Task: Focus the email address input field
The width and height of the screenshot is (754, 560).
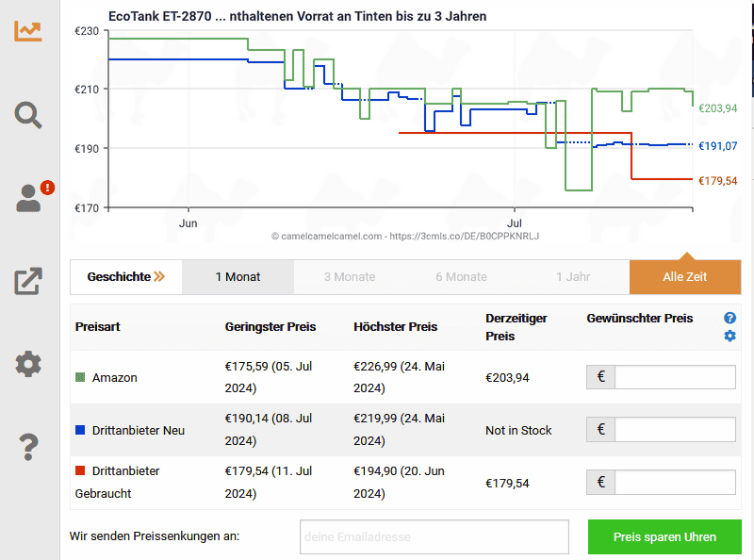Action: [434, 537]
